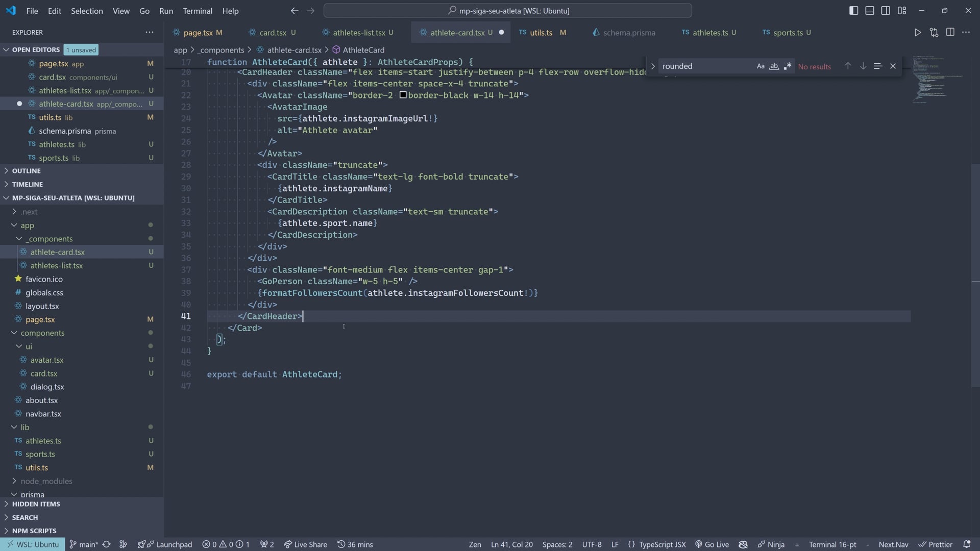Click the Split Editor Right icon

click(950, 32)
